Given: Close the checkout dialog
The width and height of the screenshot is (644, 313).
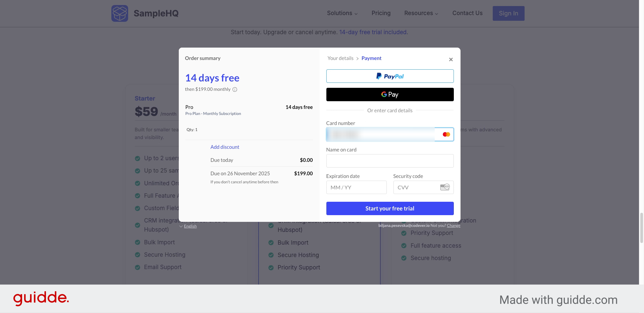Looking at the screenshot, I should [x=451, y=59].
